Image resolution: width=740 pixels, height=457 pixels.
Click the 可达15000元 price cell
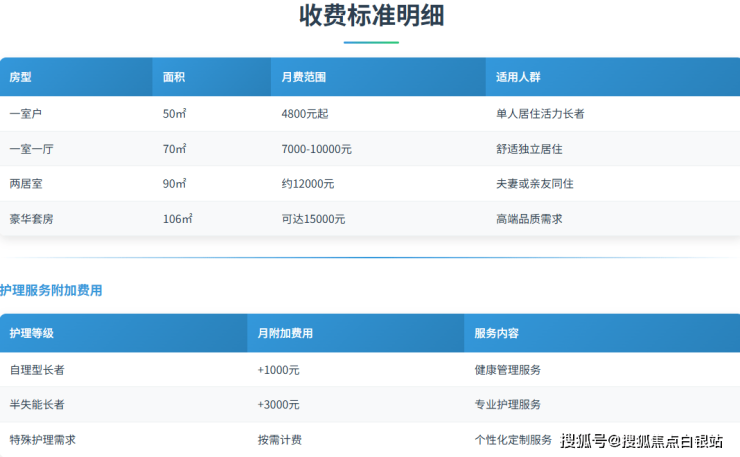313,219
